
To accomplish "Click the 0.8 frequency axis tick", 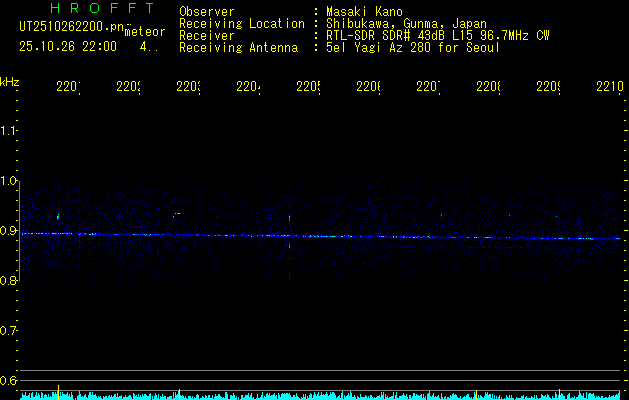I will (x=9, y=281).
